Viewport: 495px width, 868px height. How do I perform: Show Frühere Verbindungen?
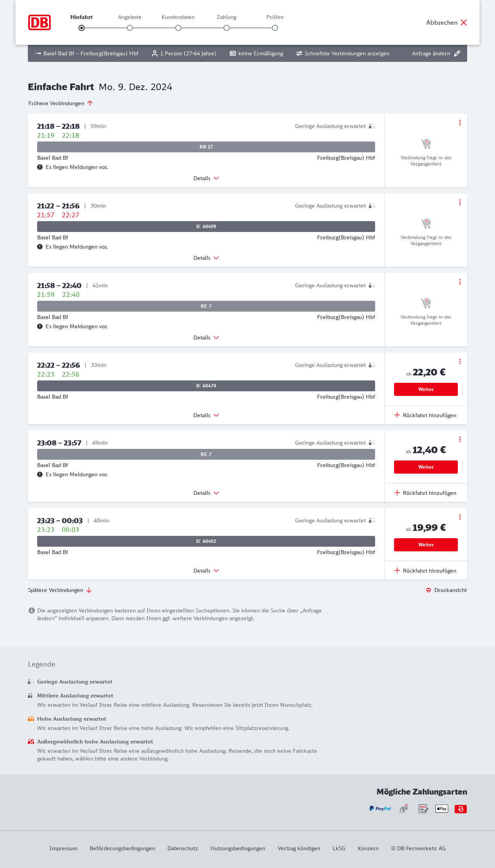[60, 103]
